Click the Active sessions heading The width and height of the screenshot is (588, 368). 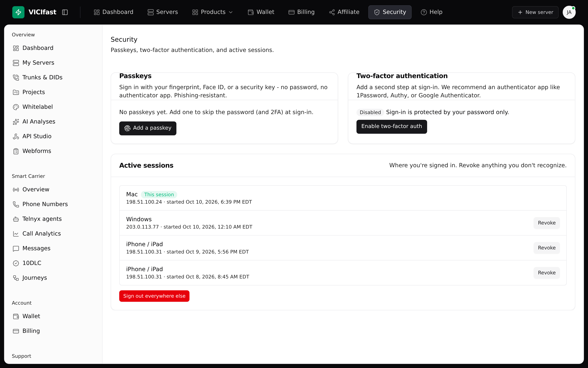146,166
